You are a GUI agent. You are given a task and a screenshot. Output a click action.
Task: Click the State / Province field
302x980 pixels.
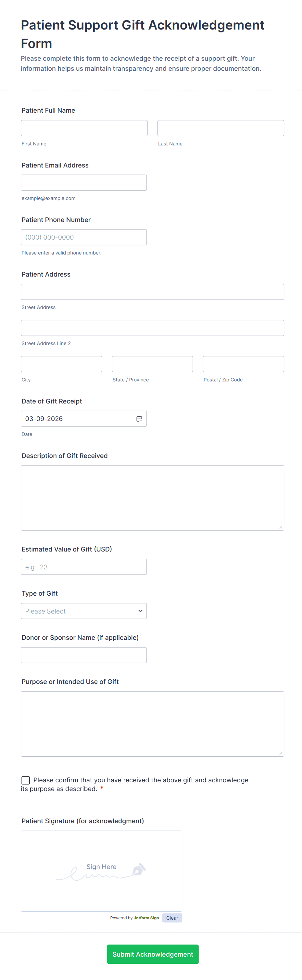tap(152, 364)
